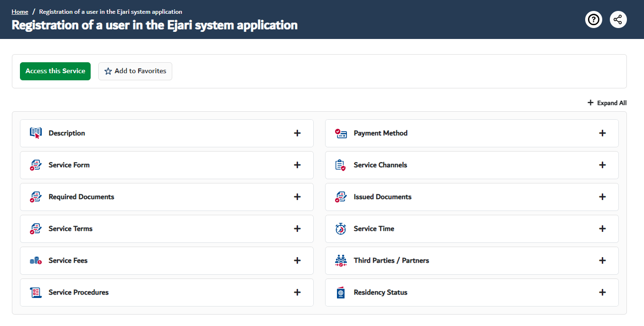Click the Required Documents label
Image resolution: width=644 pixels, height=326 pixels.
82,197
